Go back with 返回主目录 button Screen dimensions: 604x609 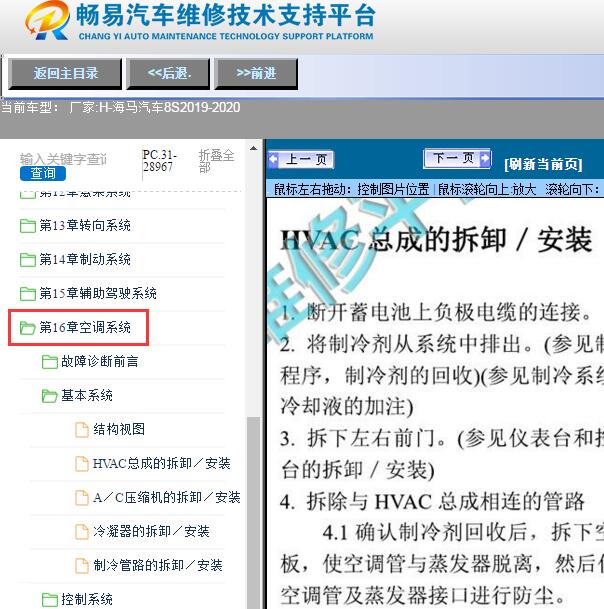point(65,73)
